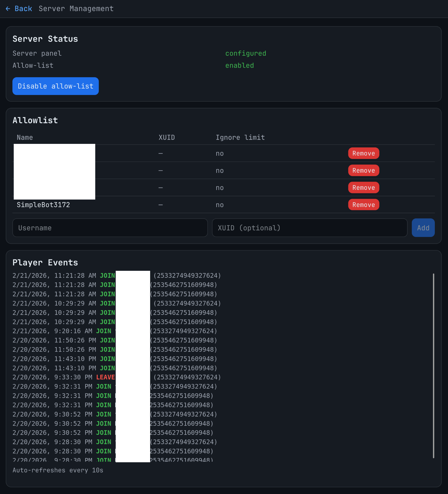Click the Ignore limit column header
448x494 pixels.
pyautogui.click(x=240, y=138)
